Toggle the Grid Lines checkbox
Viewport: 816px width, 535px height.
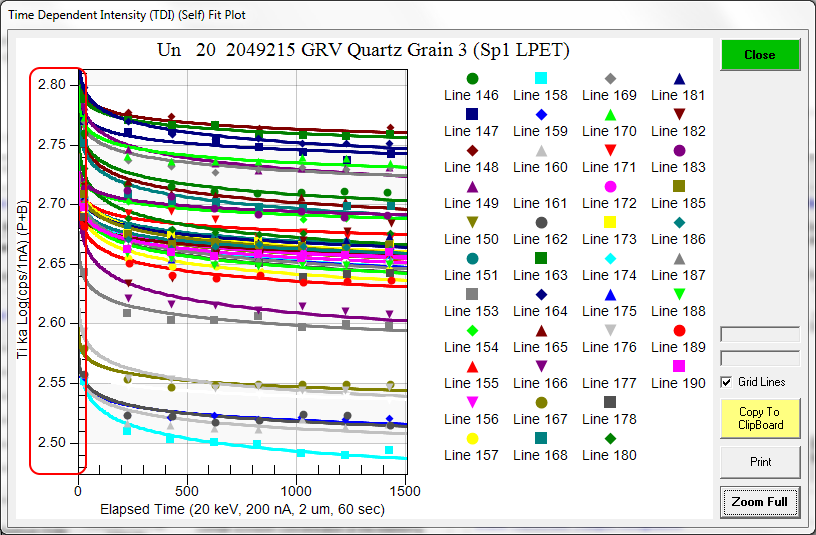point(726,382)
